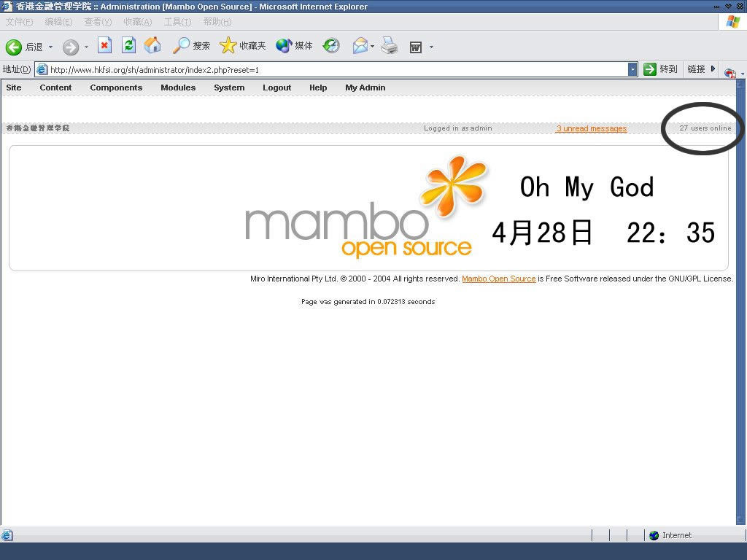Click the Stop loading icon
The image size is (747, 560).
pyautogui.click(x=105, y=46)
